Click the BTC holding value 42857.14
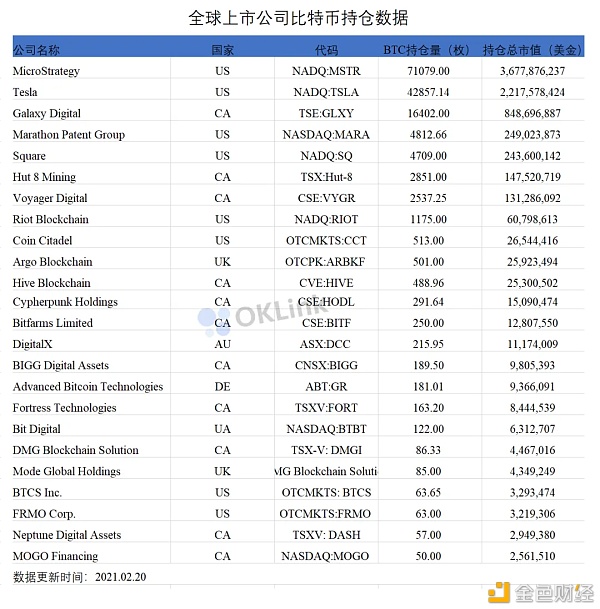Image resolution: width=600 pixels, height=609 pixels. pos(428,92)
